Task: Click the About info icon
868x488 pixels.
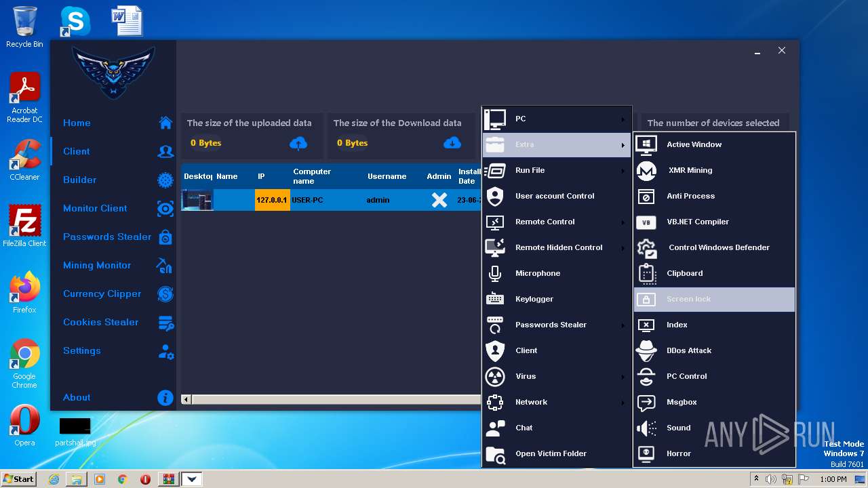Action: (x=165, y=398)
